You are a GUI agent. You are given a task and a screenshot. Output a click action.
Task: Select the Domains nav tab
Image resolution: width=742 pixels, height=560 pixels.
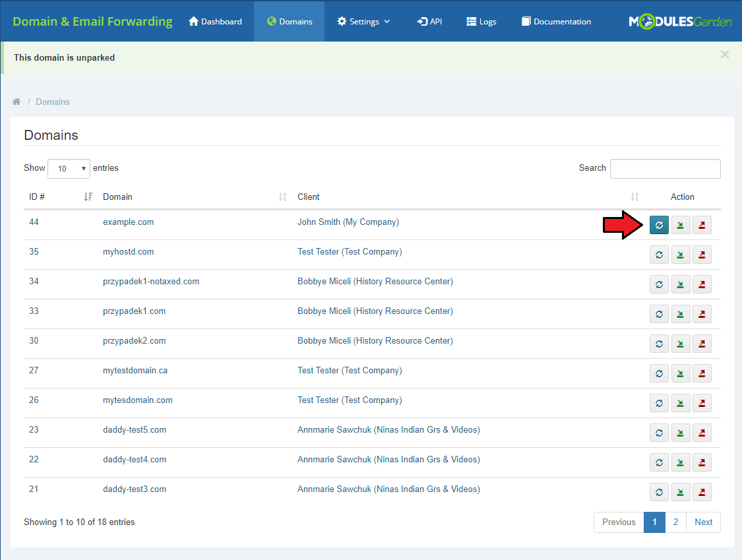click(289, 21)
